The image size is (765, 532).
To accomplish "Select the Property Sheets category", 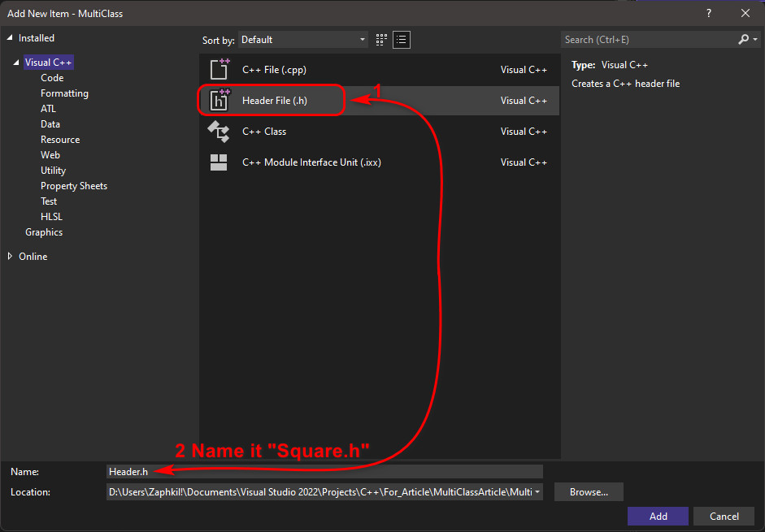I will click(x=74, y=186).
